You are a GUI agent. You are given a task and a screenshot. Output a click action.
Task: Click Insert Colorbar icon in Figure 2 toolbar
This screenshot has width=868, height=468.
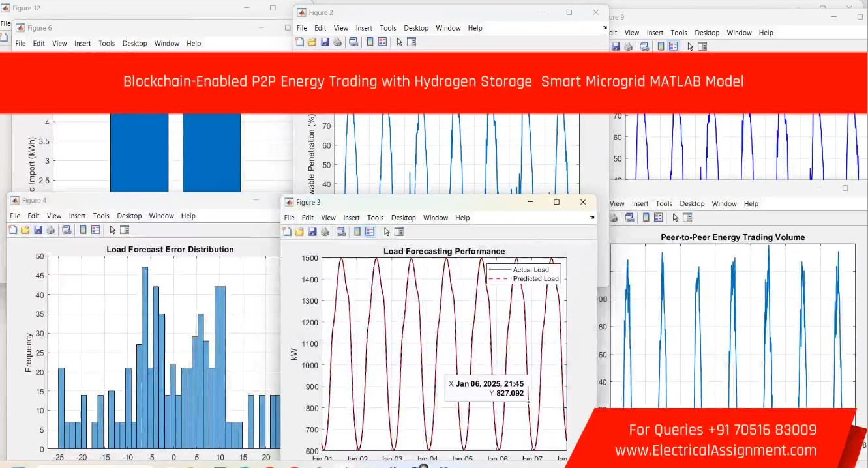(370, 42)
